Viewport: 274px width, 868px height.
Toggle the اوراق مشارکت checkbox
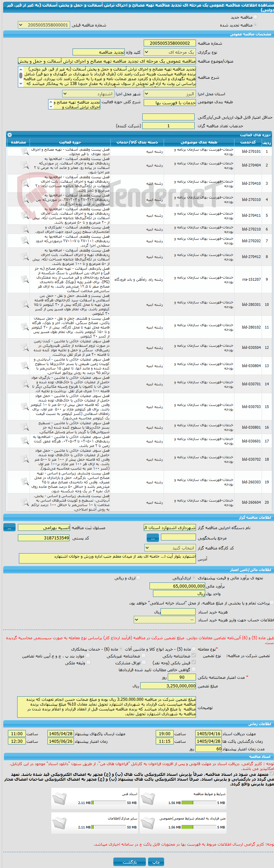144,663
